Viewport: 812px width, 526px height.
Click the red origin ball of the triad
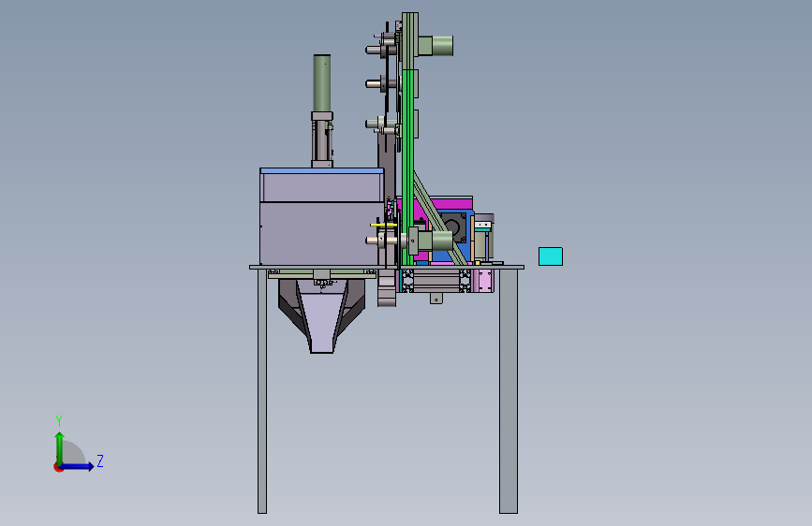pos(58,467)
